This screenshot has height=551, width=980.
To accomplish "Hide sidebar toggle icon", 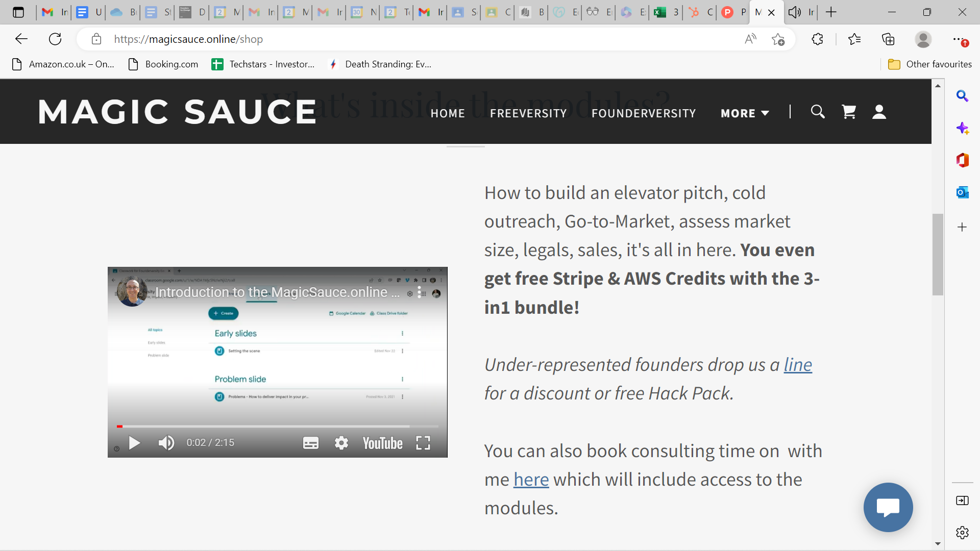I will click(x=962, y=500).
